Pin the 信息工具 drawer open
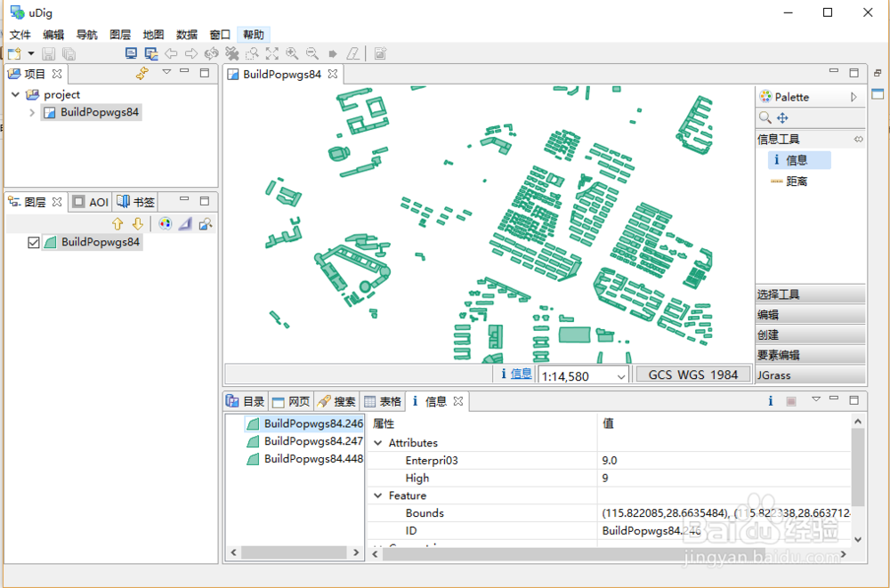This screenshot has width=890, height=588. pyautogui.click(x=858, y=139)
